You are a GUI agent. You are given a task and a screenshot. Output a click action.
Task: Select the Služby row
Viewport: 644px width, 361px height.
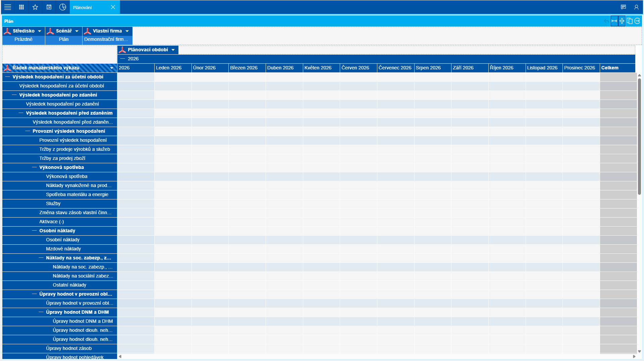[x=60, y=204]
